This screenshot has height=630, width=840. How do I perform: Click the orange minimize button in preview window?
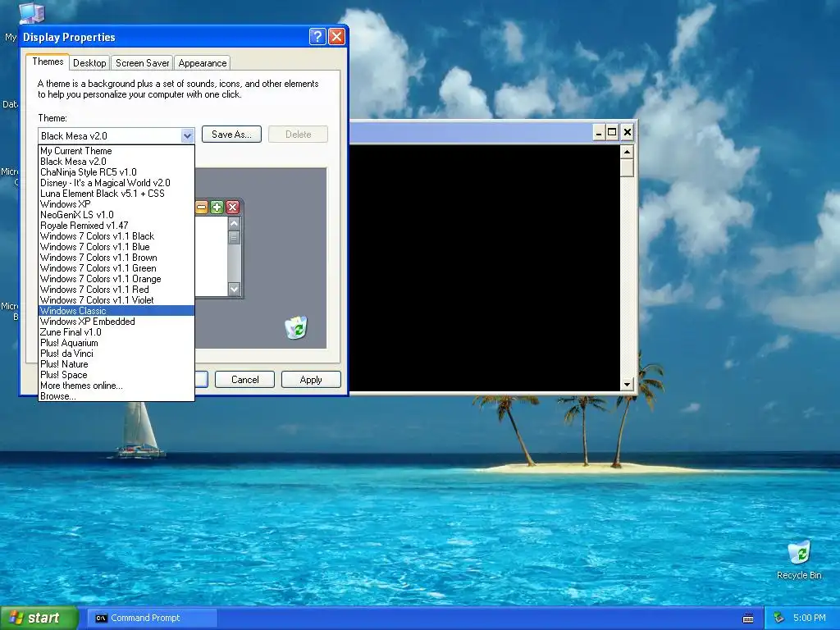point(202,208)
